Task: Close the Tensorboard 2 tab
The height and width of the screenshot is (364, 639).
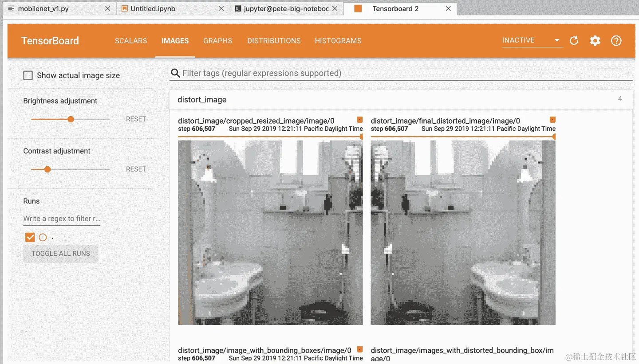Action: tap(449, 8)
